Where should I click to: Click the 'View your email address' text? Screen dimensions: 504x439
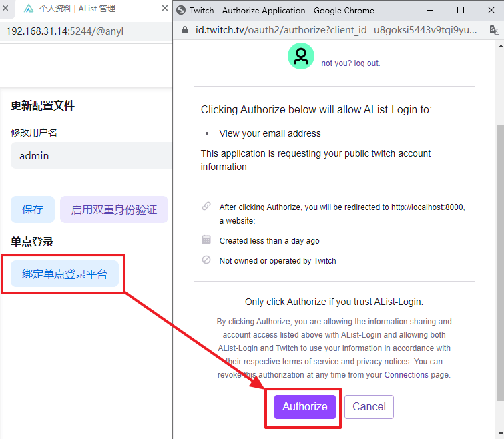coord(270,133)
